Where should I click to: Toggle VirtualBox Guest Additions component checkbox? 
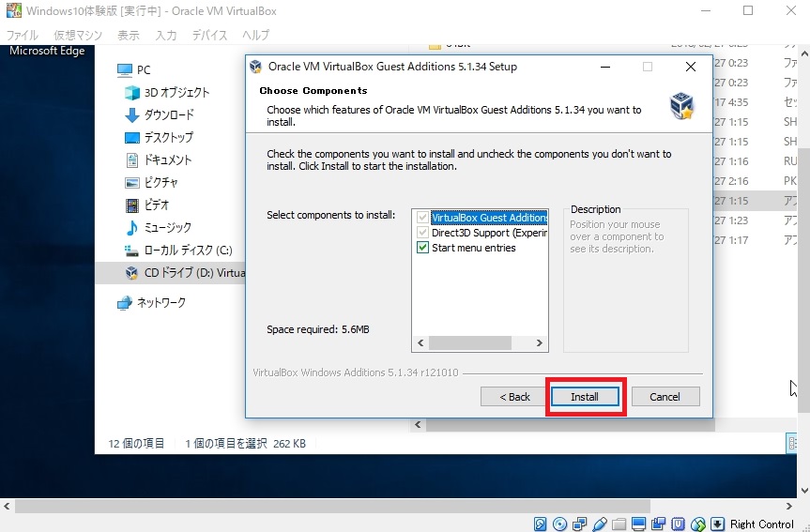422,218
